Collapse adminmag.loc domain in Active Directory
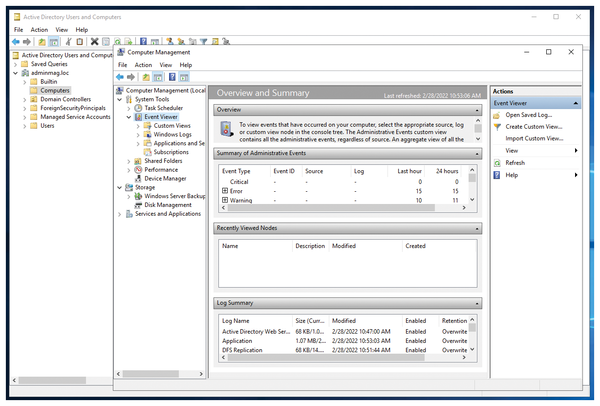Image resolution: width=600 pixels, height=406 pixels. point(16,73)
